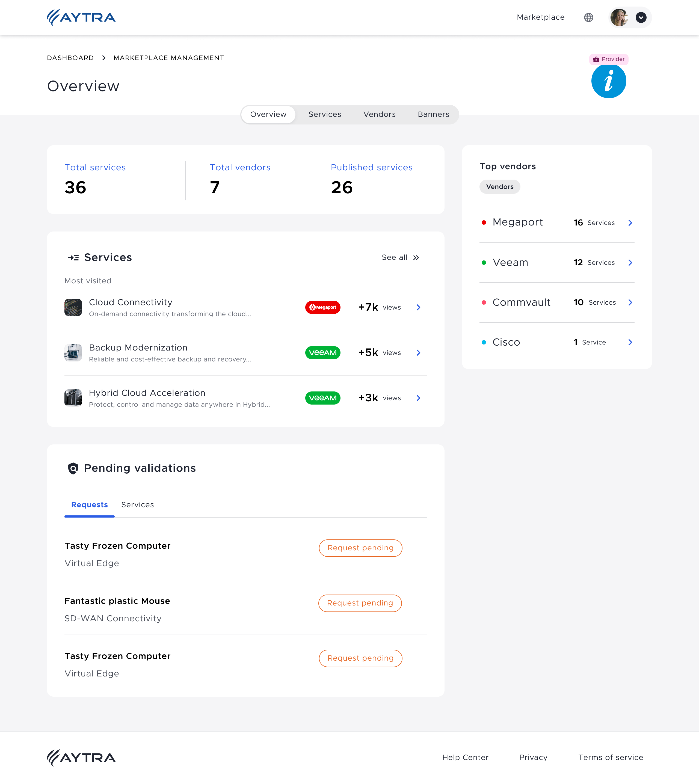The height and width of the screenshot is (784, 699).
Task: Click the Megaport logo badge
Action: 323,308
